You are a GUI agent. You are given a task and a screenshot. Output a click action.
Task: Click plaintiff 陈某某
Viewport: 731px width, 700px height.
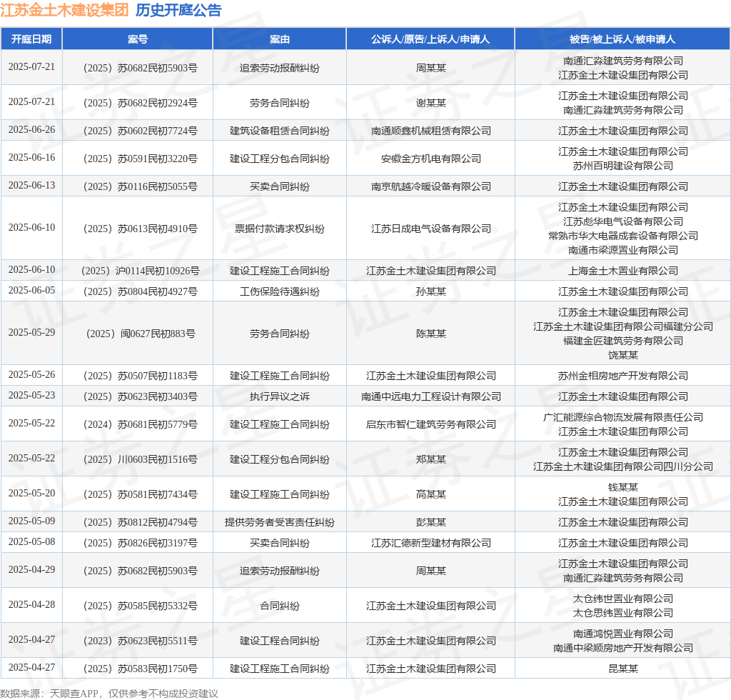[x=430, y=334]
